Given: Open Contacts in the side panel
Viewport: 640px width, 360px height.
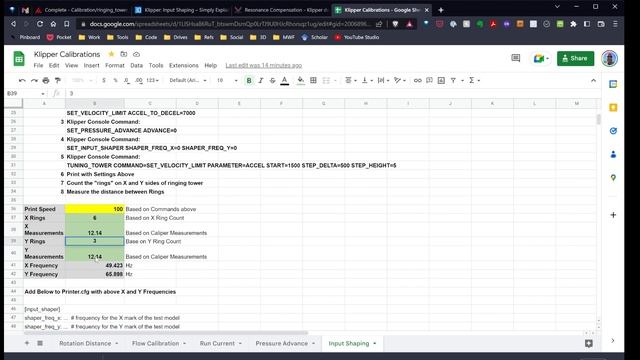Looking at the screenshot, I should click(613, 154).
